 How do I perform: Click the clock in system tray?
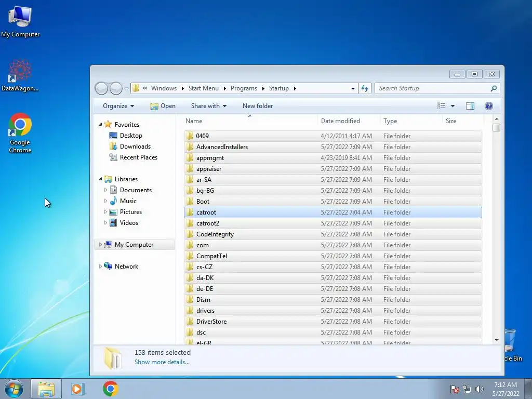tap(506, 389)
